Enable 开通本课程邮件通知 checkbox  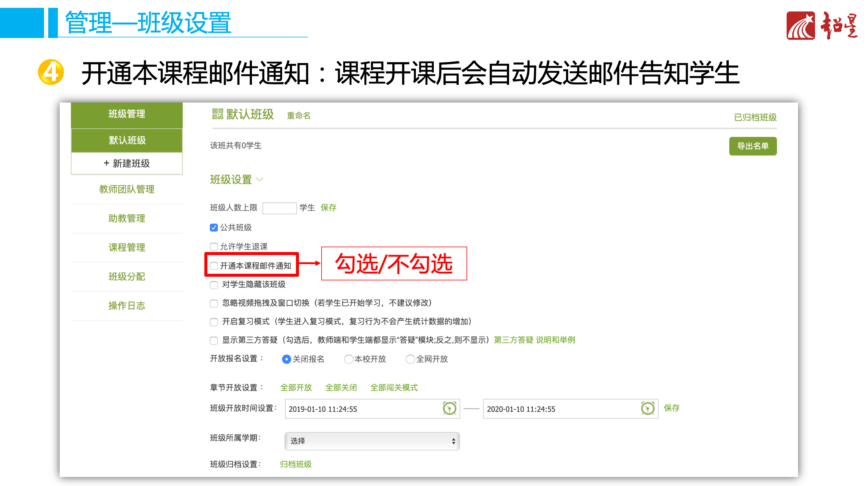point(214,266)
